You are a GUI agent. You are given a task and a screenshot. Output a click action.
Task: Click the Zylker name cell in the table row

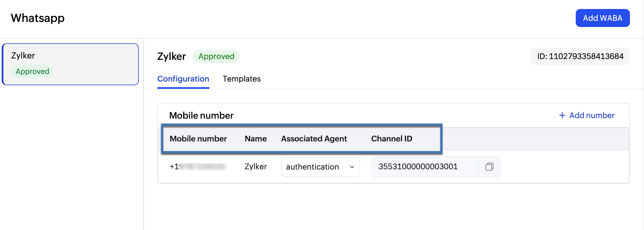[x=256, y=166]
